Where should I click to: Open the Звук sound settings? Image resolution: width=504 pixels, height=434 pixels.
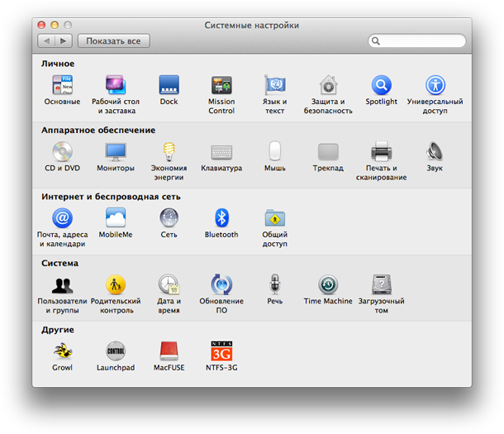[435, 152]
